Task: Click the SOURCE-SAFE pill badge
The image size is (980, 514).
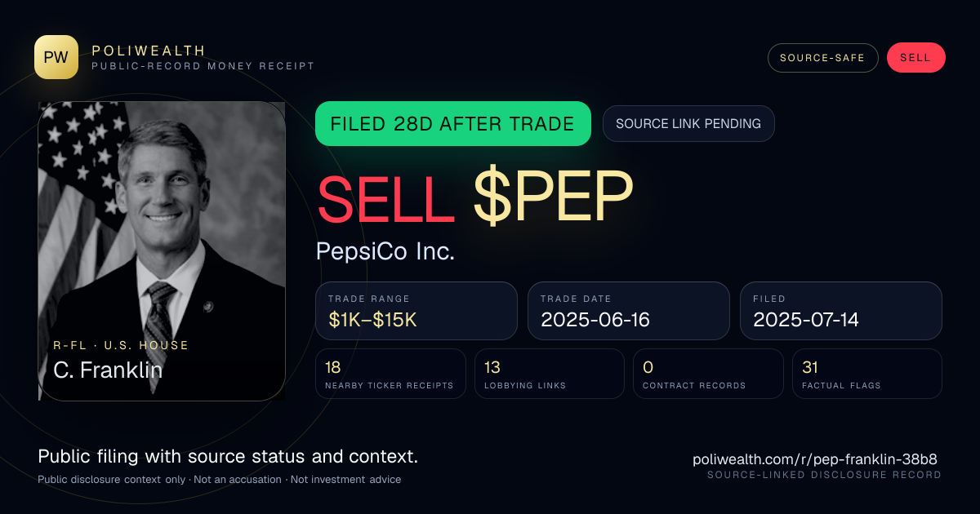Action: (x=822, y=58)
